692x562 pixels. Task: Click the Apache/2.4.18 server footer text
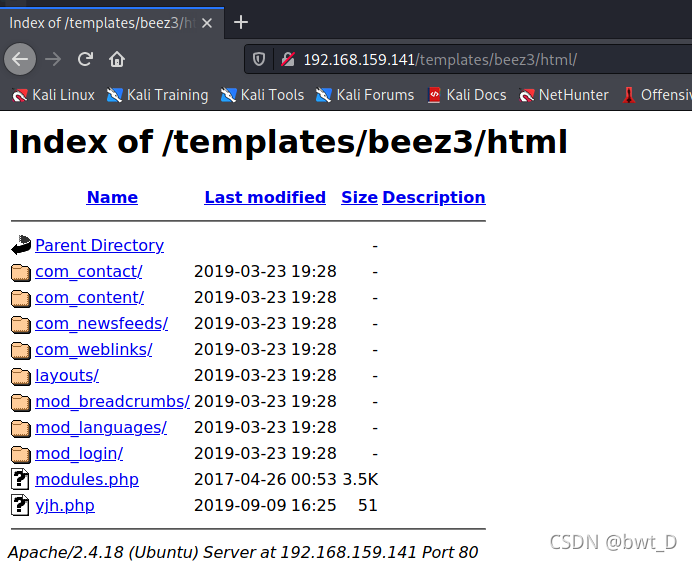pos(243,552)
